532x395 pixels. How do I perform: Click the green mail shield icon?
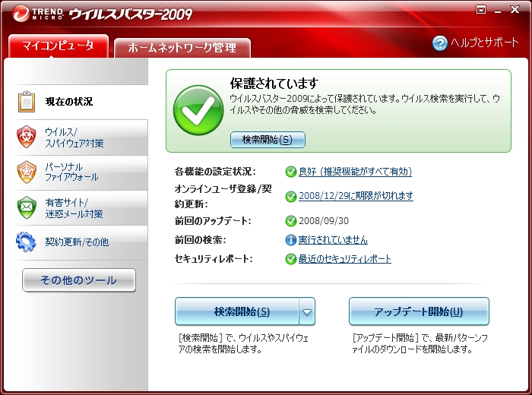(27, 207)
